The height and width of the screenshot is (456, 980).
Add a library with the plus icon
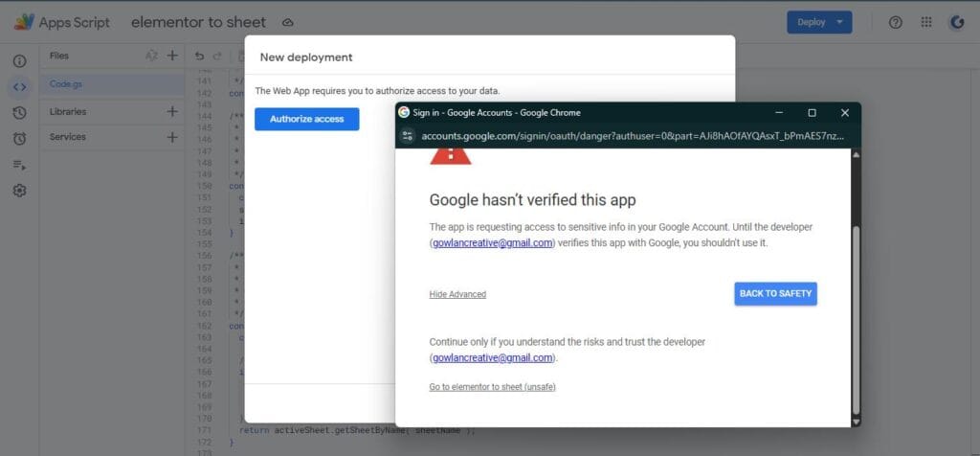tap(172, 111)
